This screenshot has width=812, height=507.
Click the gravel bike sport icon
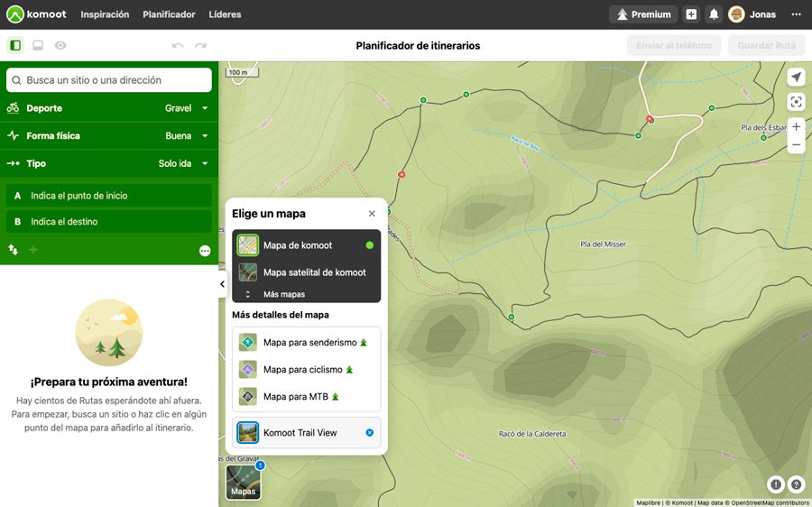click(13, 107)
